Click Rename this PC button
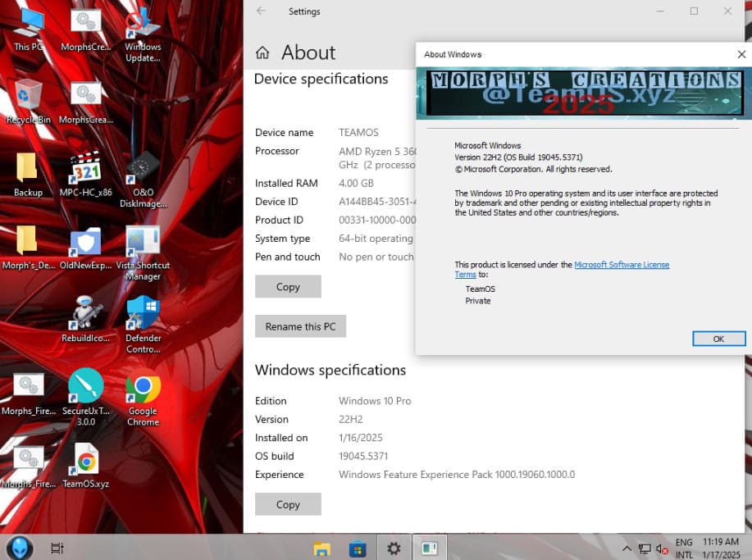 pyautogui.click(x=300, y=326)
